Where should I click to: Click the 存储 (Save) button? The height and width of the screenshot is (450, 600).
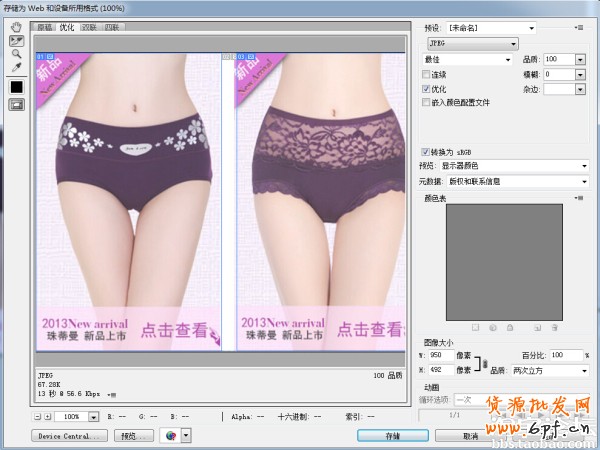pyautogui.click(x=392, y=436)
